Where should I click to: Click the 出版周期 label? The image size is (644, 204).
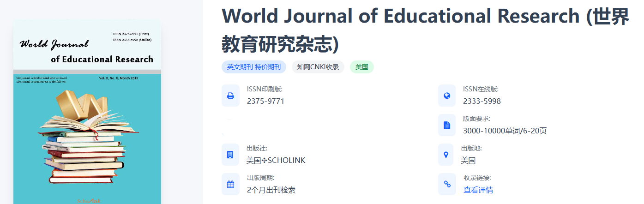(261, 178)
